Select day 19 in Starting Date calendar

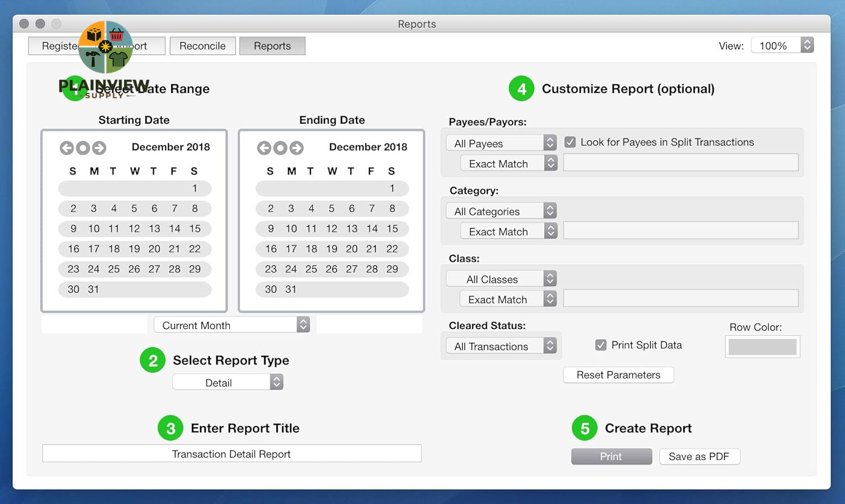(x=134, y=249)
